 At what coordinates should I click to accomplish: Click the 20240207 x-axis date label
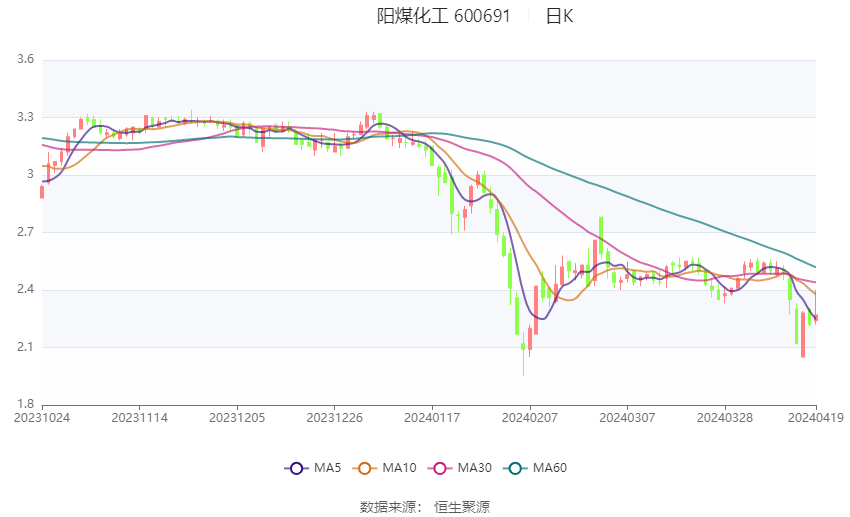coord(530,418)
